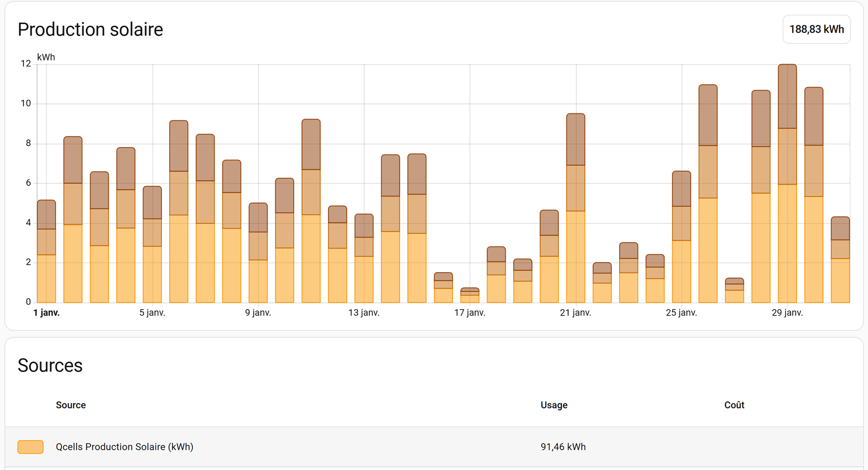The height and width of the screenshot is (470, 868).
Task: Click the 188,83 kWh total badge
Action: coord(816,30)
